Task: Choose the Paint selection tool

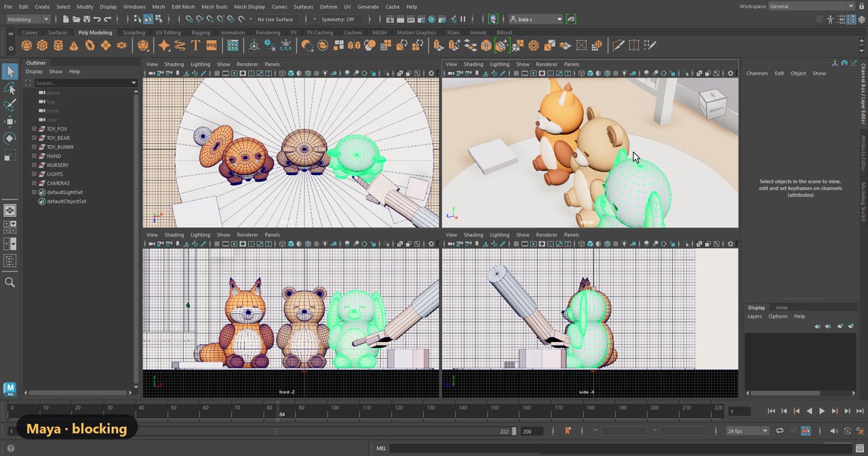Action: coord(9,105)
